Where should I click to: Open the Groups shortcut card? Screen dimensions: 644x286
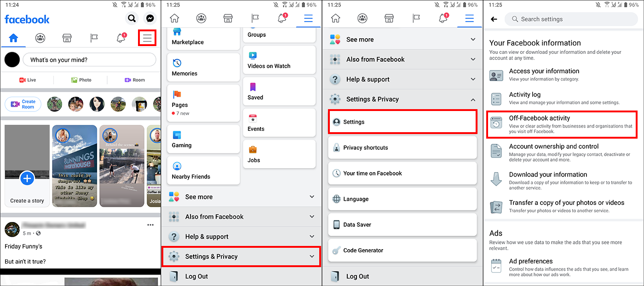[279, 35]
